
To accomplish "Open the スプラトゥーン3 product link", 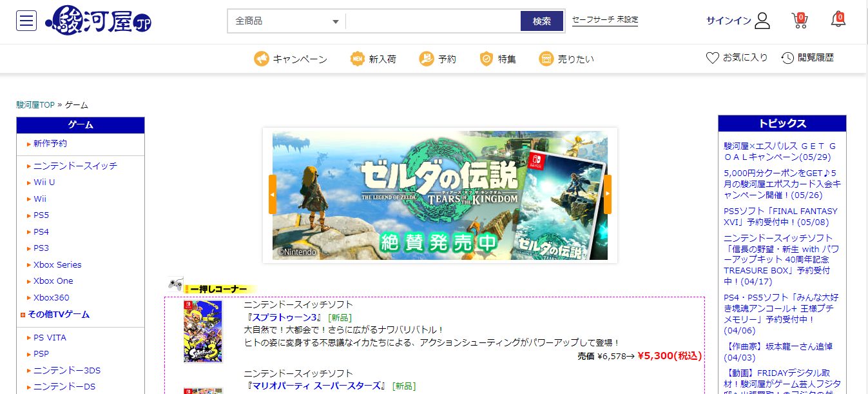I will click(285, 317).
